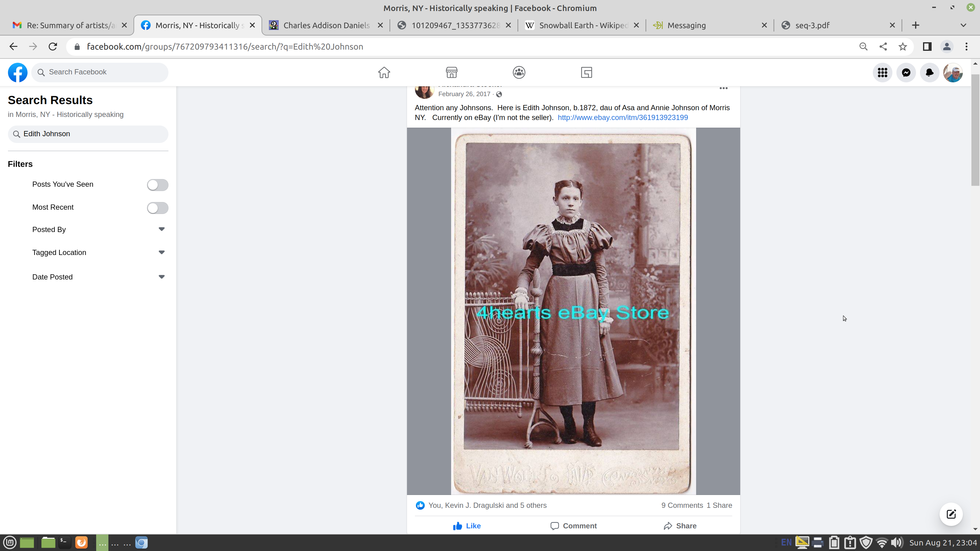Click the February 26, 2017 post date
This screenshot has height=551, width=980.
pyautogui.click(x=464, y=94)
